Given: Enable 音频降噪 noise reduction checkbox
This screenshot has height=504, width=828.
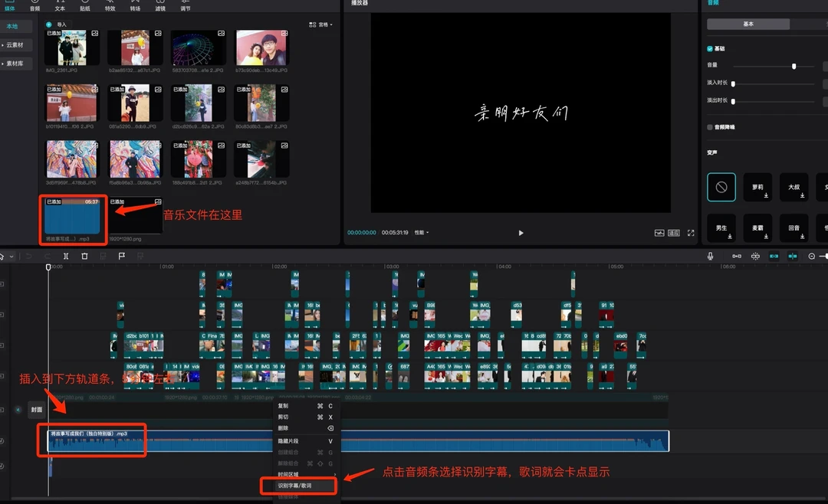Looking at the screenshot, I should 710,127.
